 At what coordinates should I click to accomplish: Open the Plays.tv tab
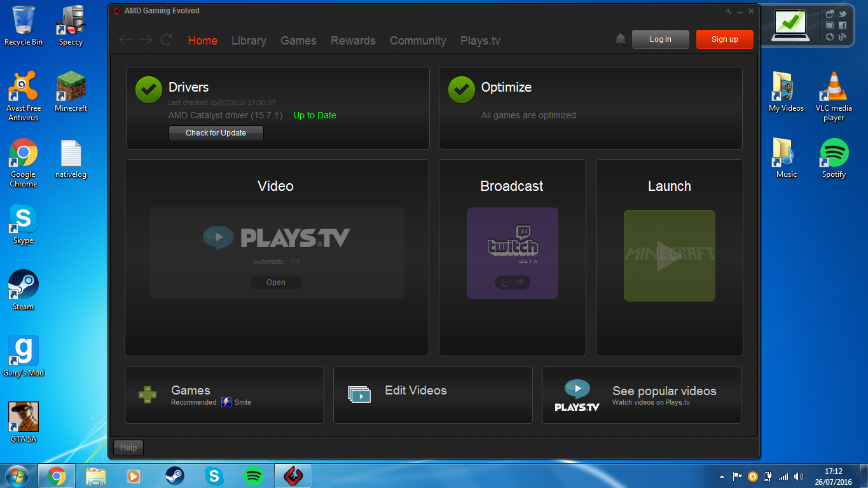[480, 40]
